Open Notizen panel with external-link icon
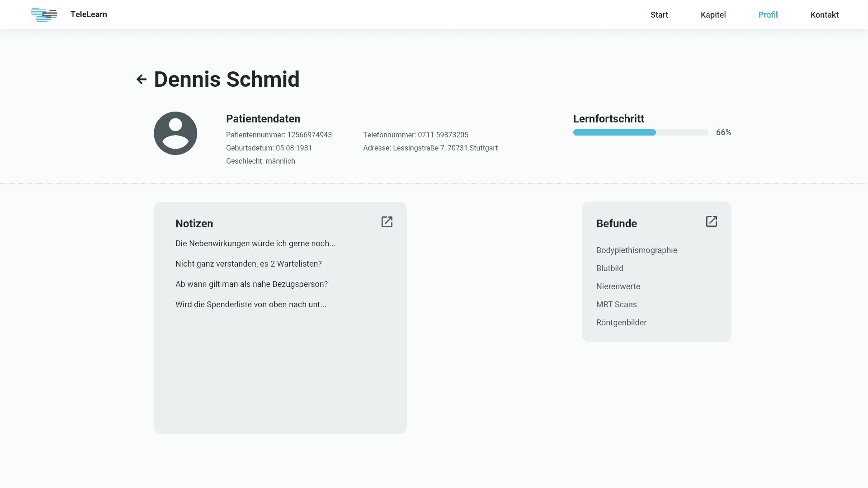 coord(387,222)
